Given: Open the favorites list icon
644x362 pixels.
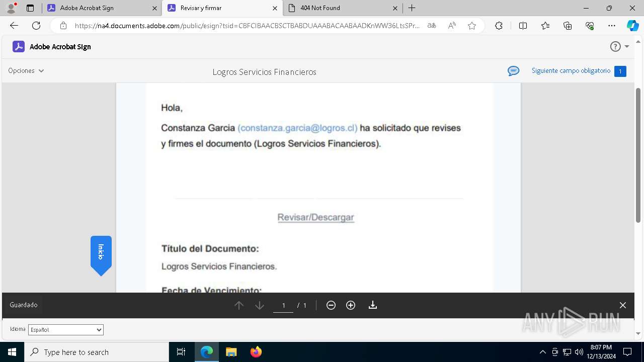Looking at the screenshot, I should 545,26.
